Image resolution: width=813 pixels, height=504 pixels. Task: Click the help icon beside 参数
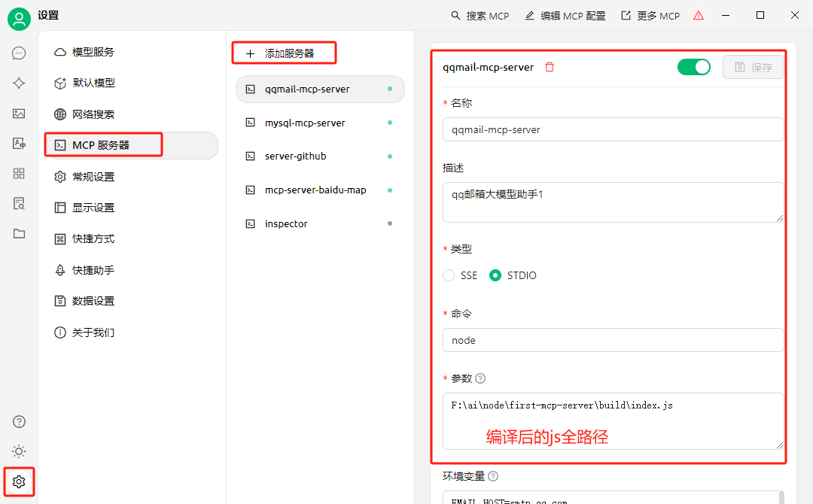point(480,378)
